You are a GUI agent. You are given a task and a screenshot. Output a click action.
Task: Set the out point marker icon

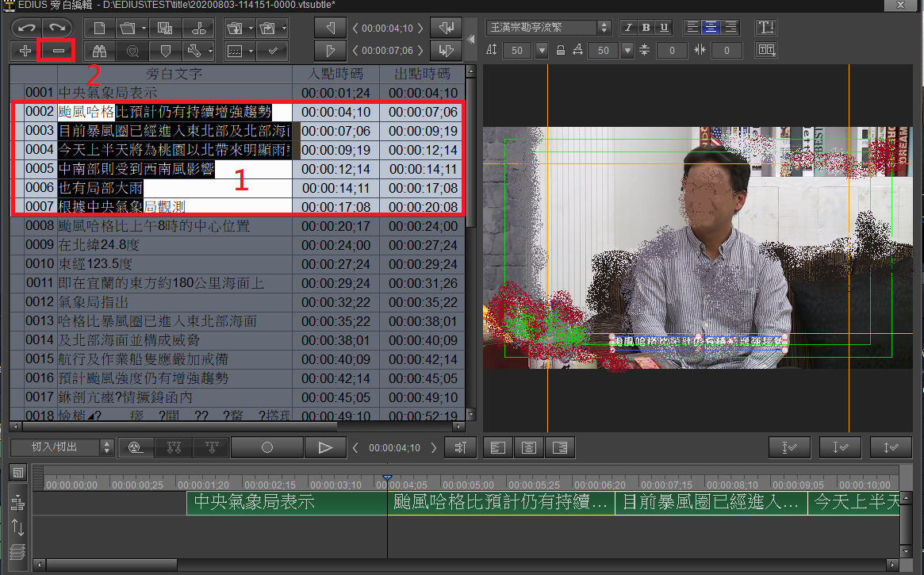(330, 52)
